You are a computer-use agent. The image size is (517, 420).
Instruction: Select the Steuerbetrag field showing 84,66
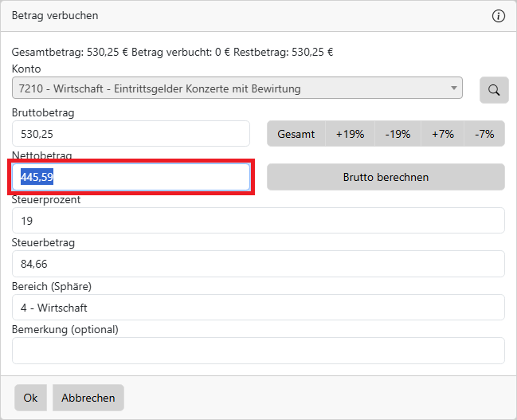coord(258,264)
